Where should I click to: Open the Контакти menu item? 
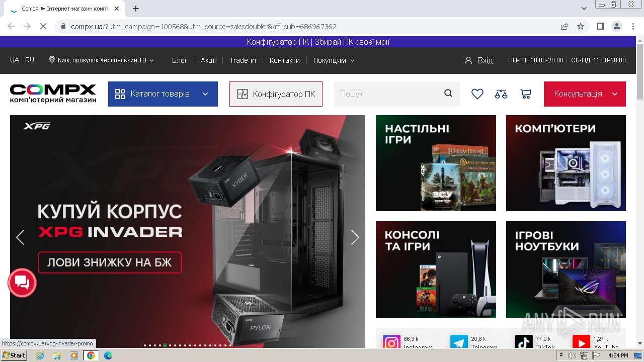tap(284, 60)
